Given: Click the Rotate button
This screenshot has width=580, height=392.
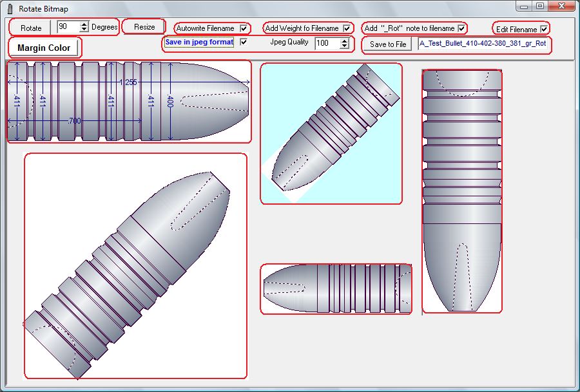Looking at the screenshot, I should coord(31,28).
